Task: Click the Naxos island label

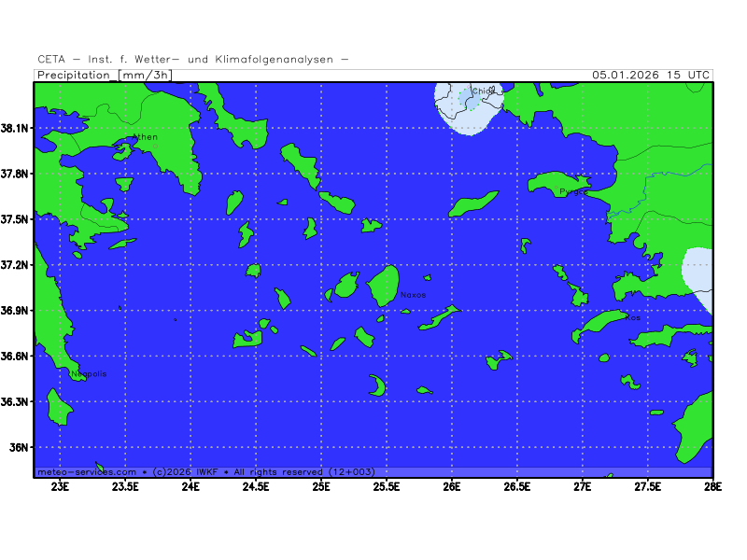Action: [413, 295]
